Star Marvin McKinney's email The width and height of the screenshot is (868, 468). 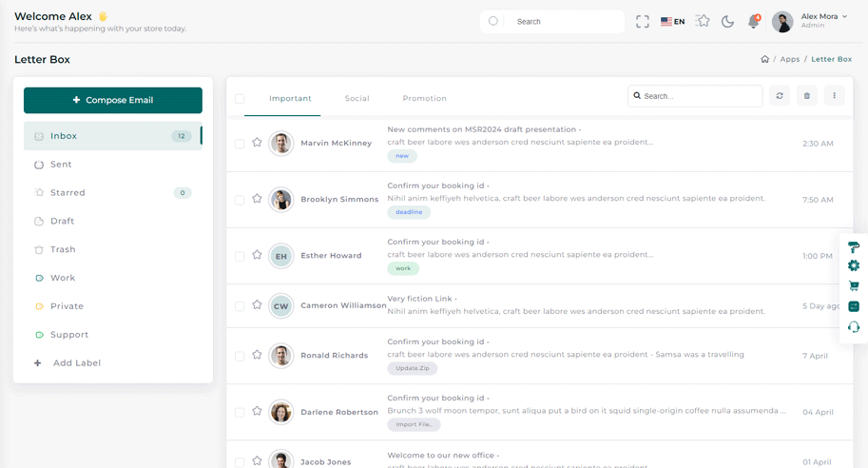257,143
